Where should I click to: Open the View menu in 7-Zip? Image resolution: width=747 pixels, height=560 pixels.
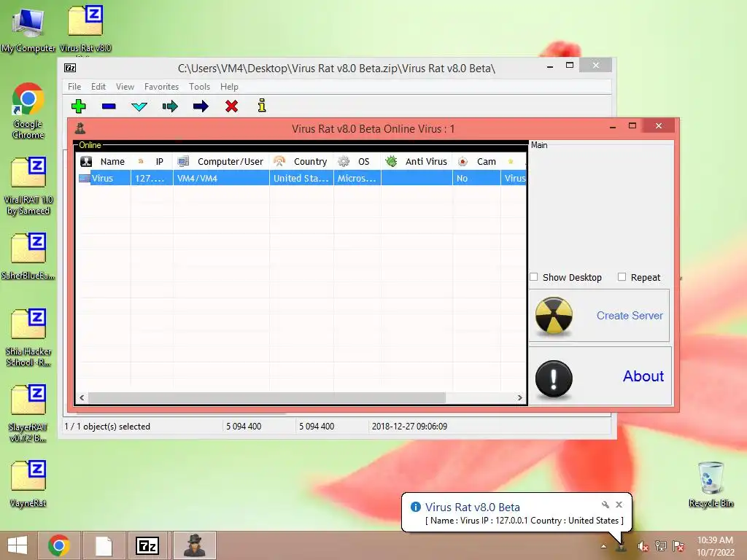pyautogui.click(x=125, y=87)
